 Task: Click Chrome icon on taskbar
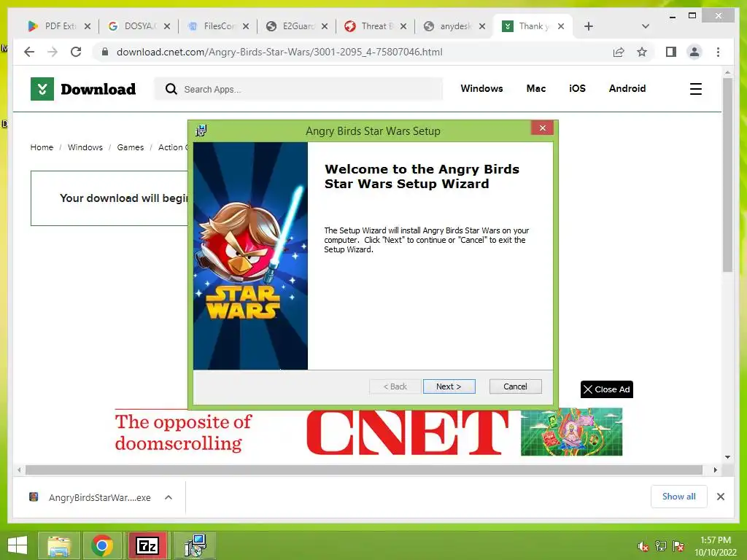(102, 545)
